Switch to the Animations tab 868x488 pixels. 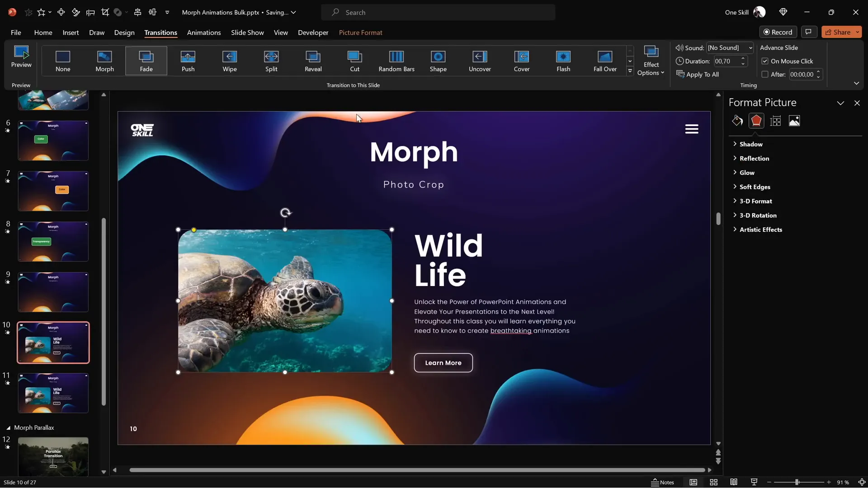tap(204, 33)
